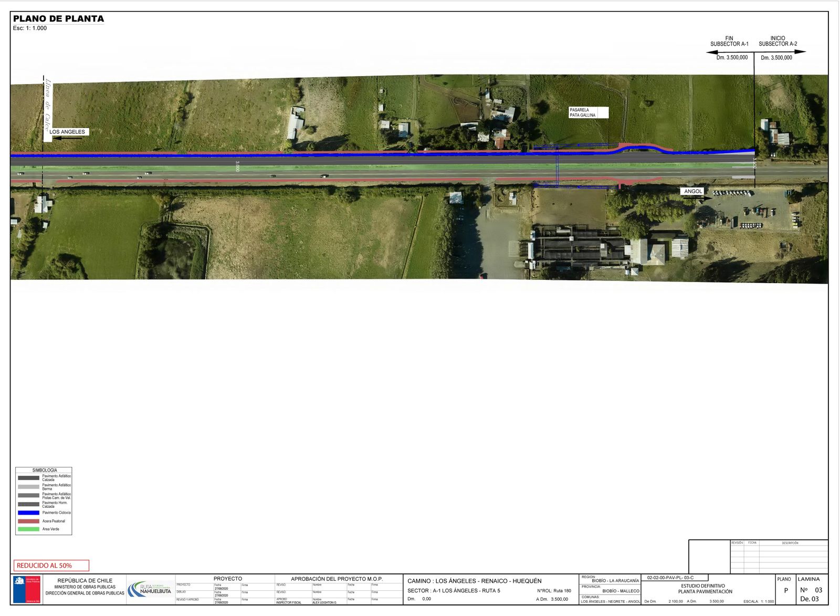Image resolution: width=840 pixels, height=616 pixels.
Task: Click the Linea de Calce vertical label
Action: click(x=47, y=106)
